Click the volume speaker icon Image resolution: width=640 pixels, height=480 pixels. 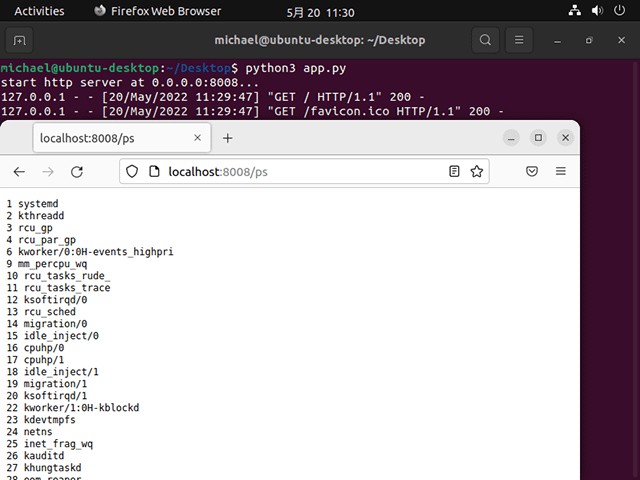point(597,11)
